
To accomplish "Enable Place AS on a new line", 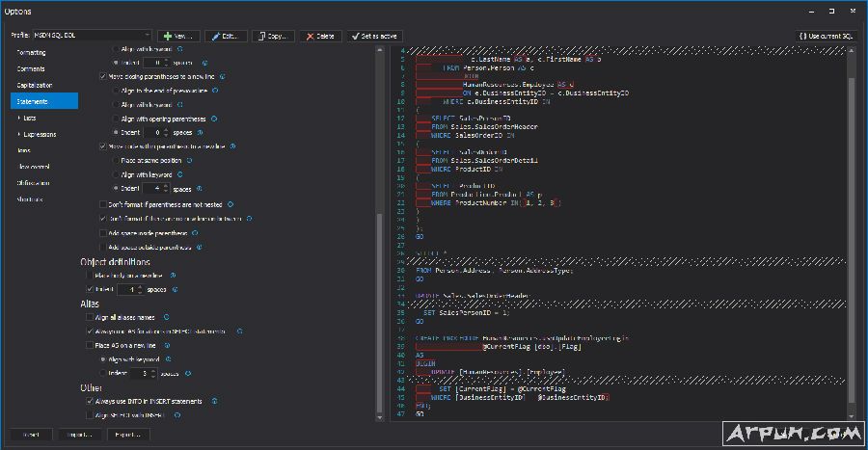I will 90,345.
